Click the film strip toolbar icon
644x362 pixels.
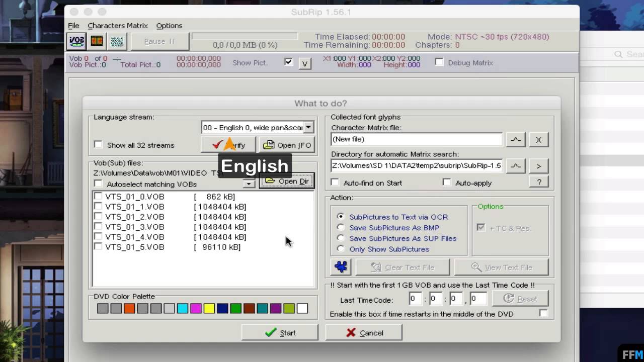coord(97,41)
